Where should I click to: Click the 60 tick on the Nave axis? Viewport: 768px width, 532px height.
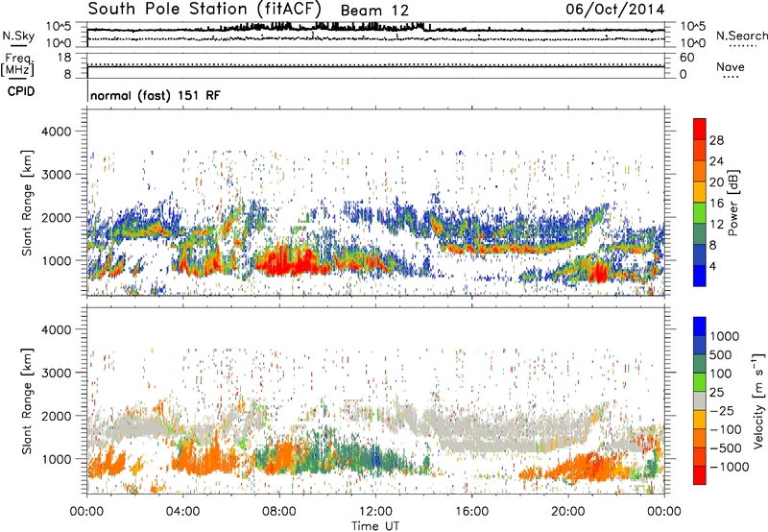click(x=686, y=58)
